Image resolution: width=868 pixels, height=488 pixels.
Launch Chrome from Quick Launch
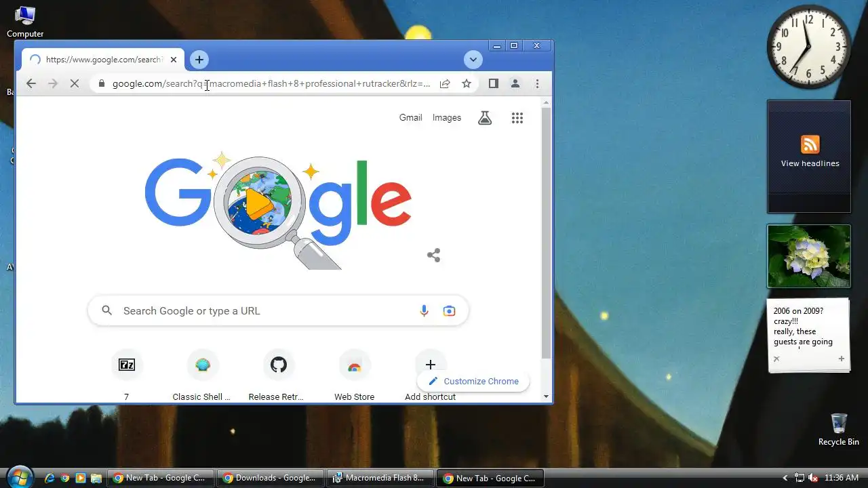[x=65, y=478]
